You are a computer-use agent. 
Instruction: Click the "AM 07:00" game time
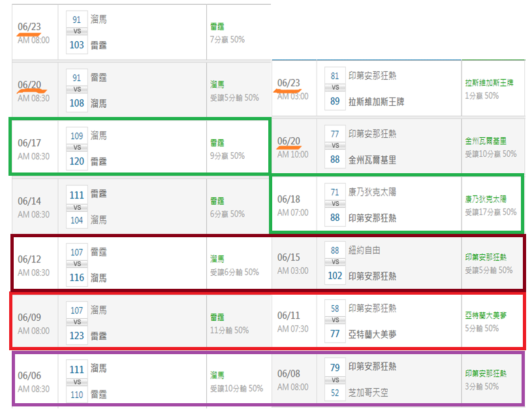coord(293,212)
